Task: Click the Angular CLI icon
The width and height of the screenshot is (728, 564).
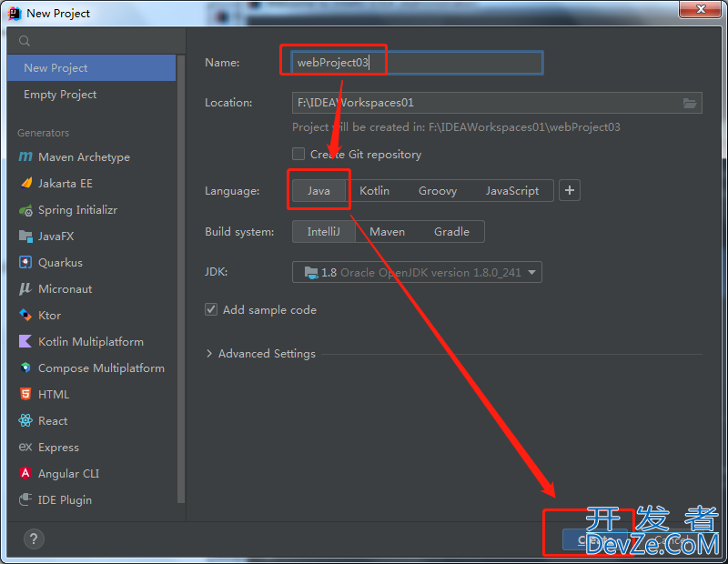Action: tap(25, 473)
